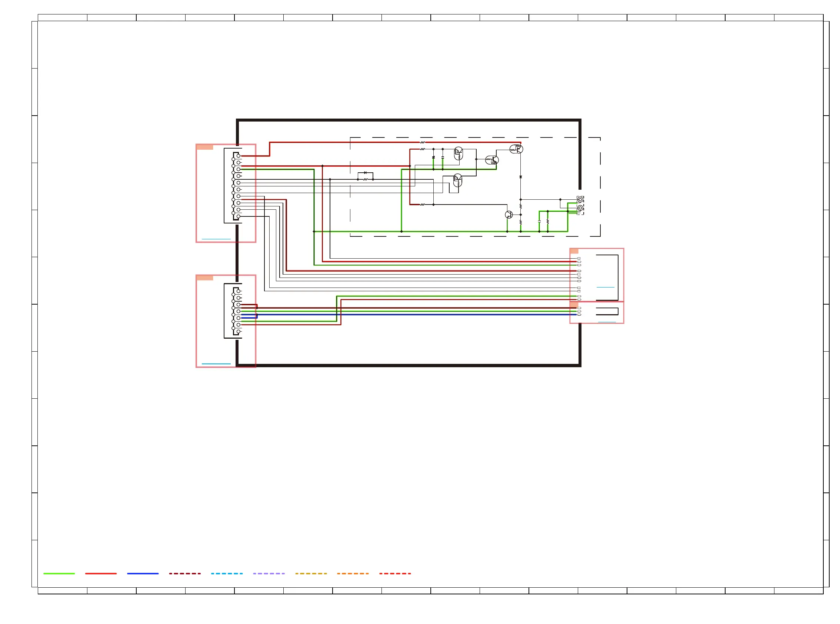Screen dimensions: 840x624
Task: Click the orange tag of small bottom-right box
Action: (574, 305)
